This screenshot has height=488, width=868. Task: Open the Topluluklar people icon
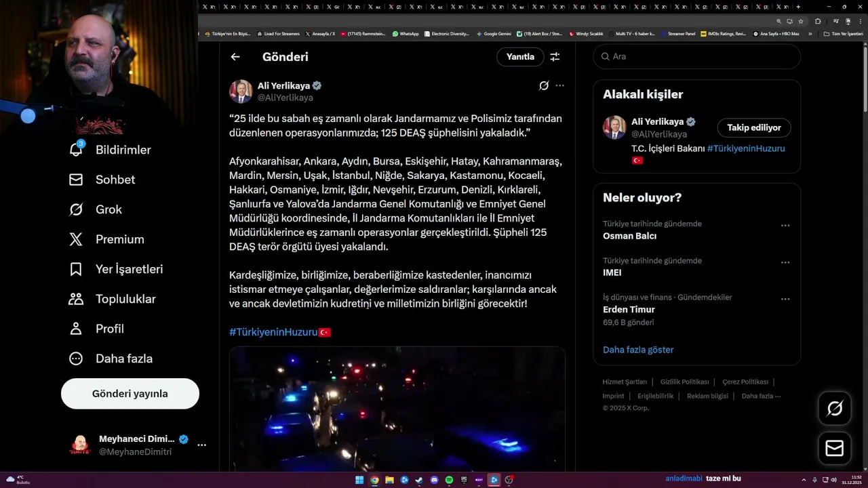76,299
